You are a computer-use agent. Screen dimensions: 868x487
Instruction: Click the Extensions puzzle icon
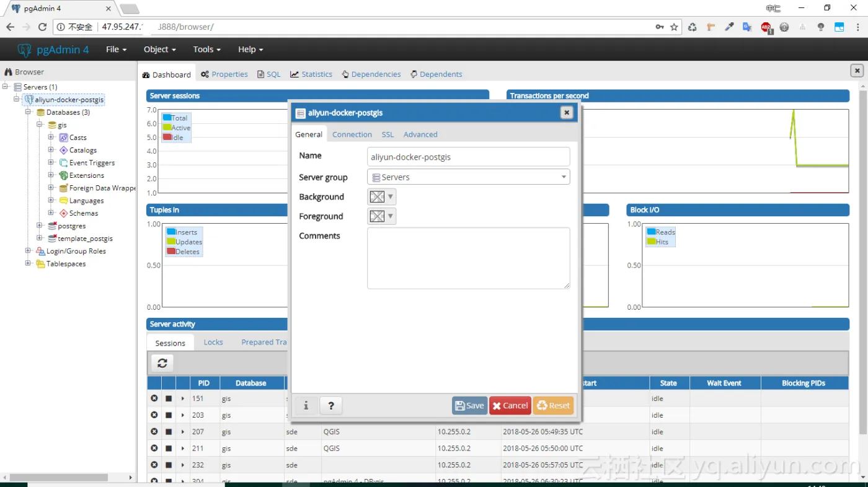pyautogui.click(x=63, y=175)
